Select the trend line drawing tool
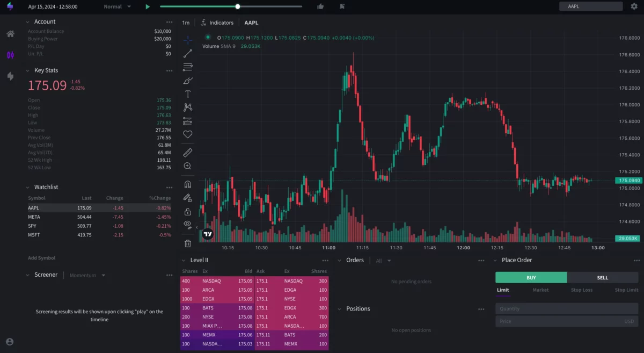The image size is (644, 353). 187,53
